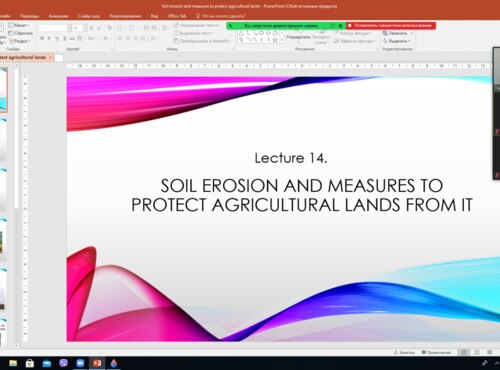Click the new blank Office Tab button
Screen dimensions: 500x370
coord(59,58)
